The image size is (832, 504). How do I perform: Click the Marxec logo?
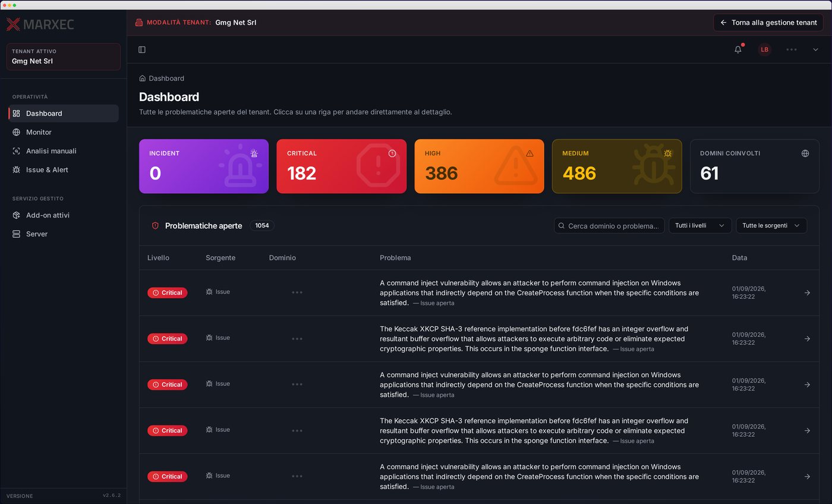click(40, 24)
